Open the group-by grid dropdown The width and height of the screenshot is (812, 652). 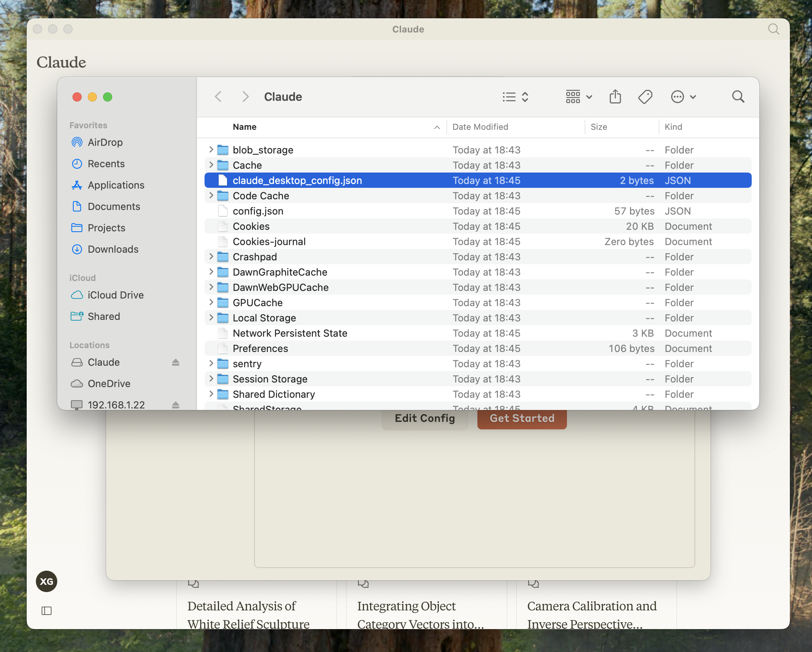click(578, 97)
